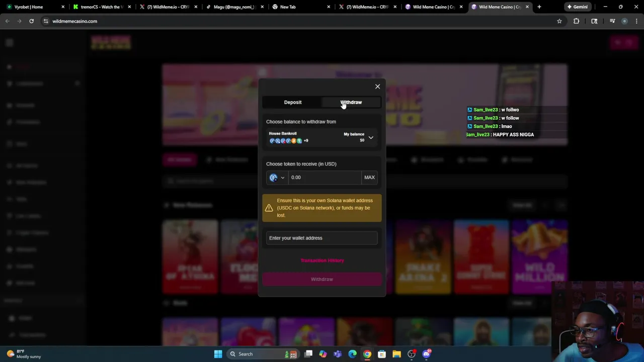
Task: Click the warning triangle icon
Action: click(269, 208)
